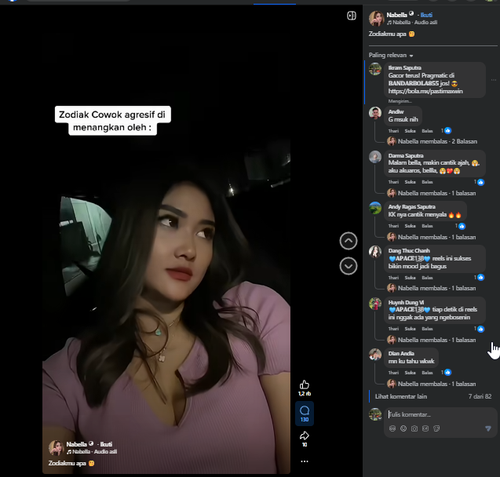Open Ikram Saputra's profile avatar
Screen dimensions: 500x477
tap(375, 69)
